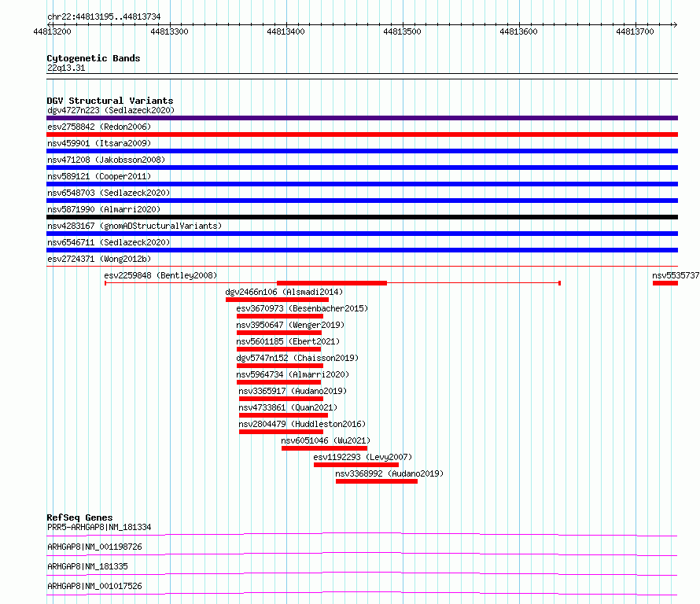Select the red esv3670973 Besenbacher bar
The height and width of the screenshot is (604, 700).
[x=280, y=316]
